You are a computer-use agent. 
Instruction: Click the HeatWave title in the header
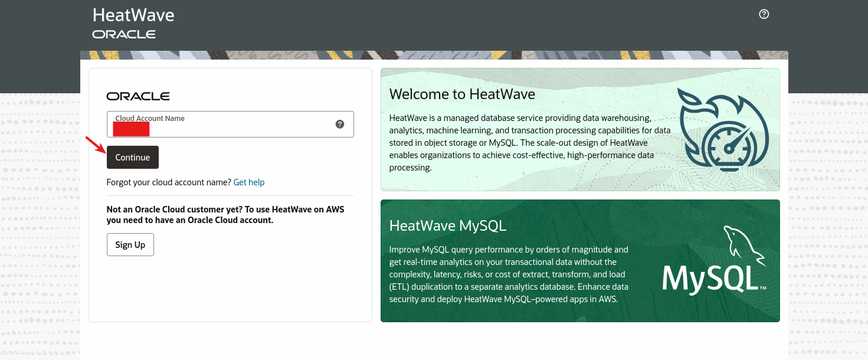coord(133,15)
